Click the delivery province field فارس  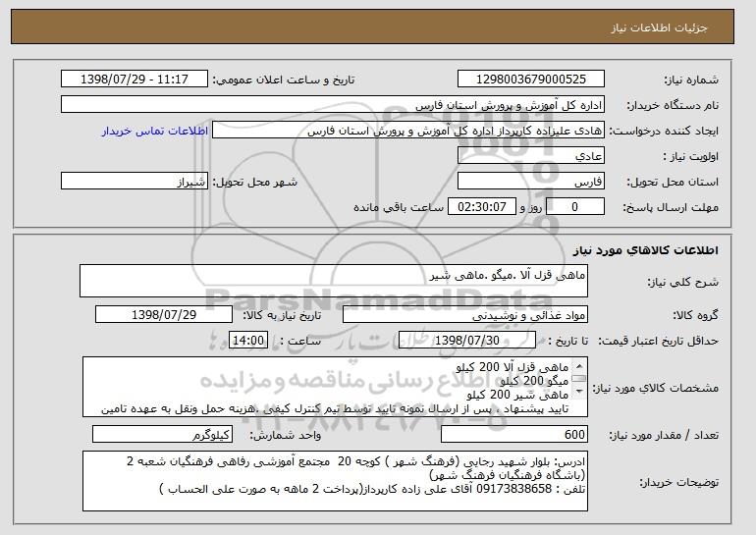click(531, 182)
